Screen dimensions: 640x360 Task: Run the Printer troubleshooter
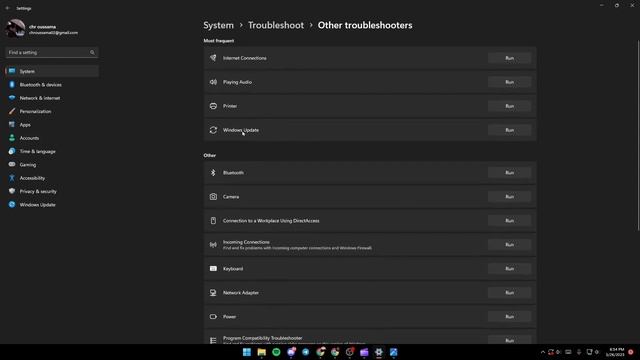[509, 106]
